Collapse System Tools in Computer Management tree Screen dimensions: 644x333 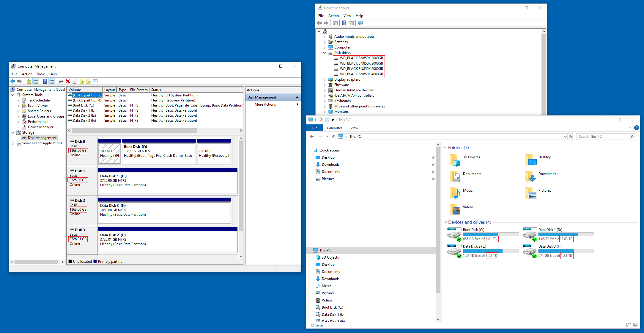point(13,95)
